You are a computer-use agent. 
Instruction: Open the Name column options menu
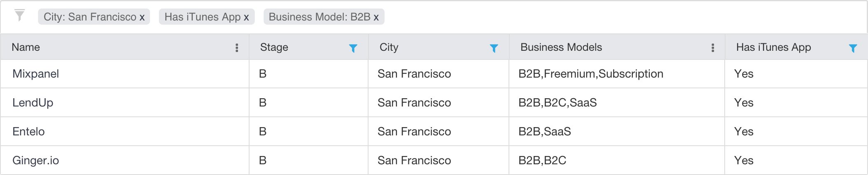coord(237,48)
